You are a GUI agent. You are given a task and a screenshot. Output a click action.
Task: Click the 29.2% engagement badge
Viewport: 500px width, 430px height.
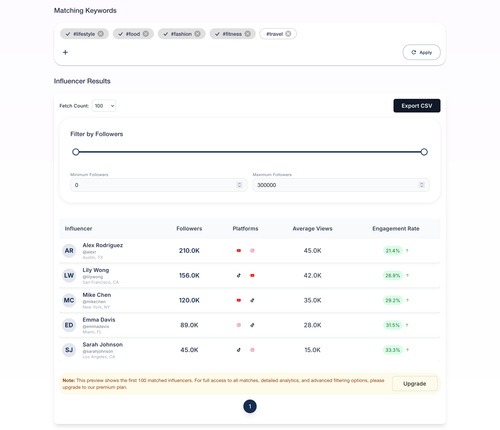[393, 300]
